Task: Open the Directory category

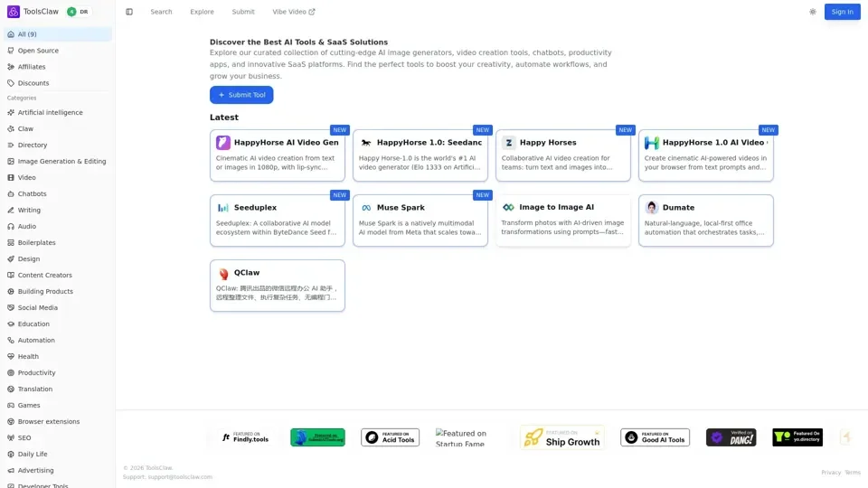Action: point(58,145)
